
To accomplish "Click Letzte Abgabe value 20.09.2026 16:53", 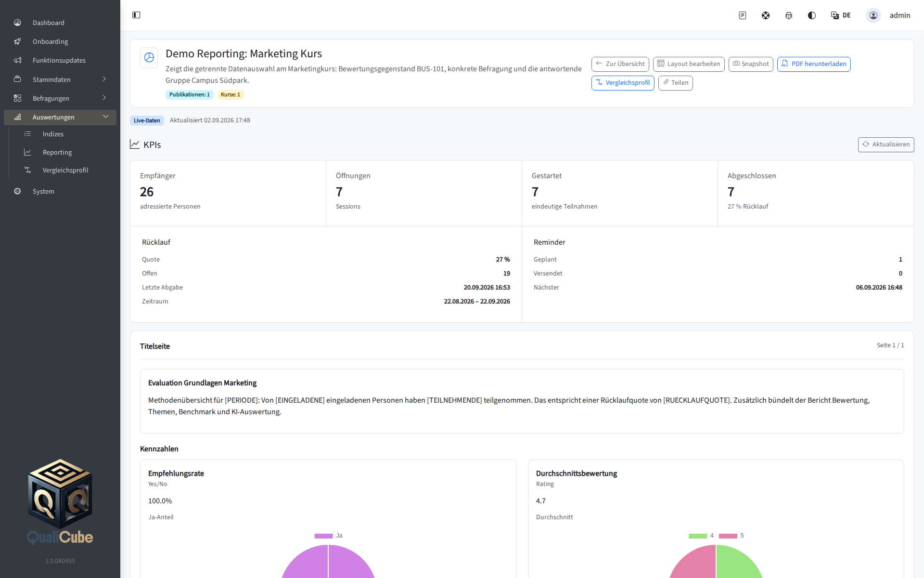I will coord(487,287).
